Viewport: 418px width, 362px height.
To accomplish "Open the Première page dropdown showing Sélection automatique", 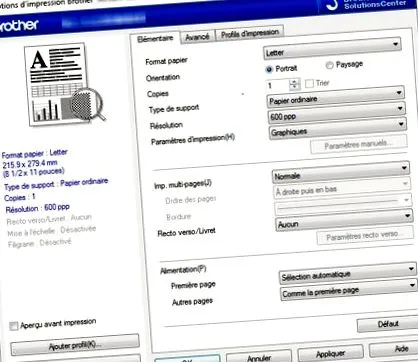I will coord(347,273).
